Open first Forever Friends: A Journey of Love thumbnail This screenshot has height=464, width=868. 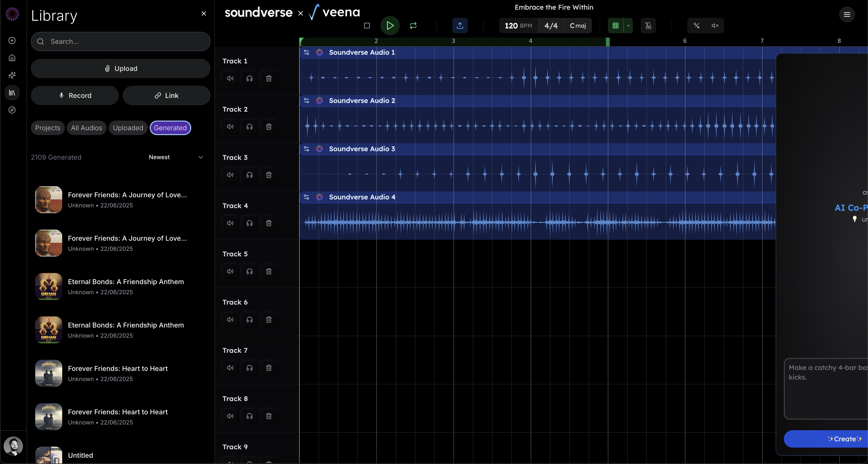[48, 199]
